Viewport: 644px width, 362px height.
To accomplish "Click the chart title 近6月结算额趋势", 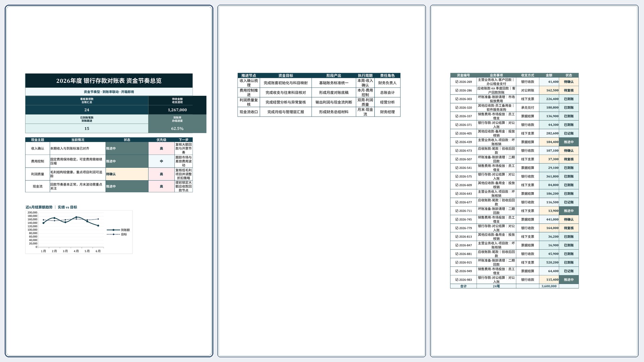I will (39, 207).
